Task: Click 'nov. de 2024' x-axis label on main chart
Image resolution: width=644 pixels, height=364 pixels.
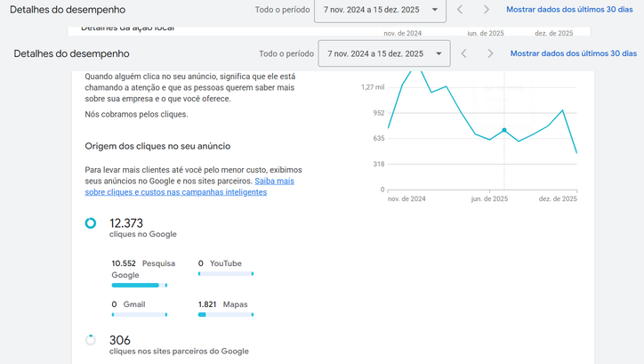Action: (407, 198)
